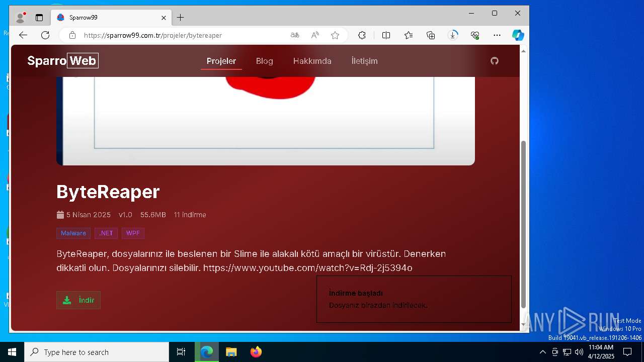View site information lock icon

point(72,35)
